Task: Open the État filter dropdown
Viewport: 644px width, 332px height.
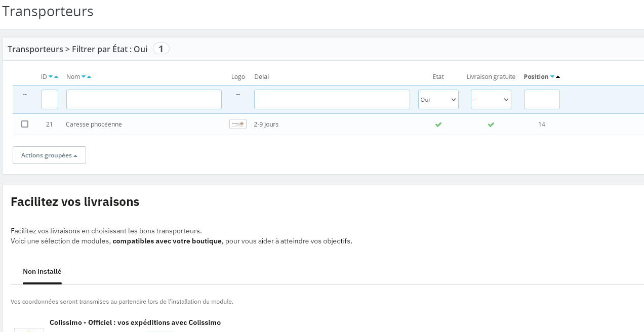Action: point(438,100)
